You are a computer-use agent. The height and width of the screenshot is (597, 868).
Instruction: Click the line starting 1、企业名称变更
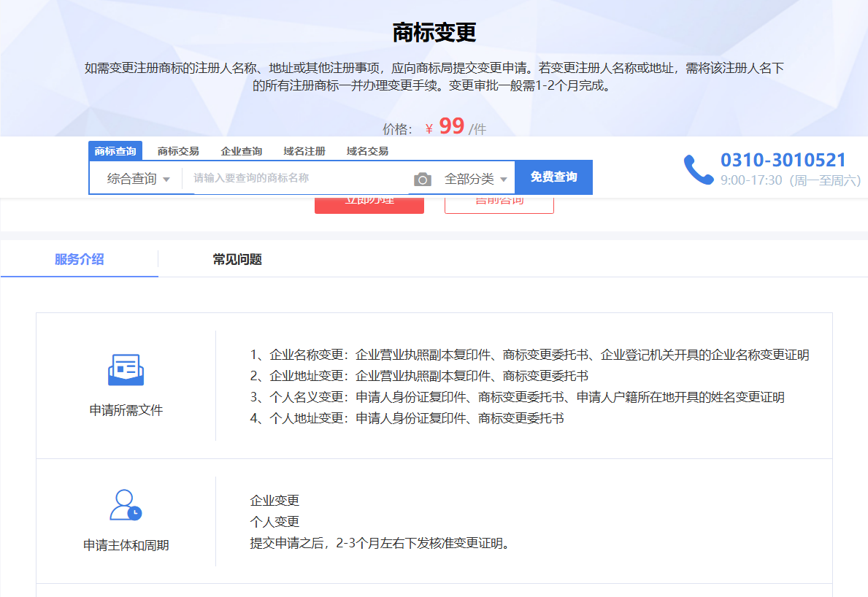coord(530,355)
